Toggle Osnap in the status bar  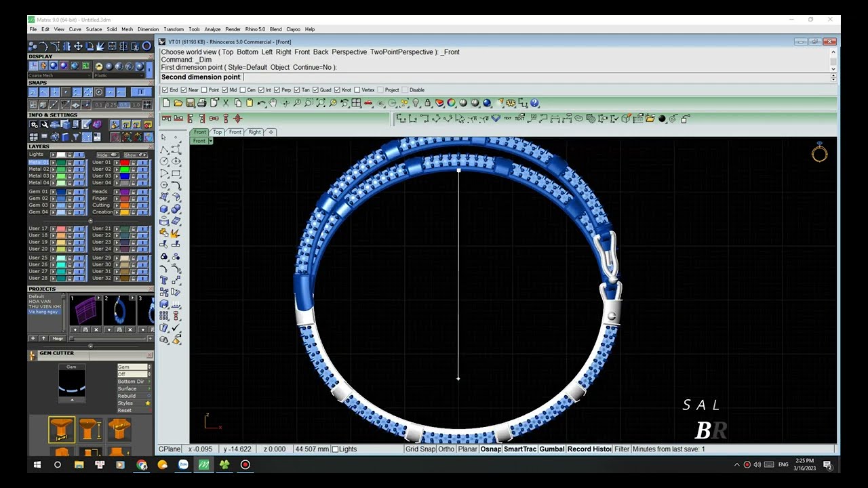click(x=491, y=449)
